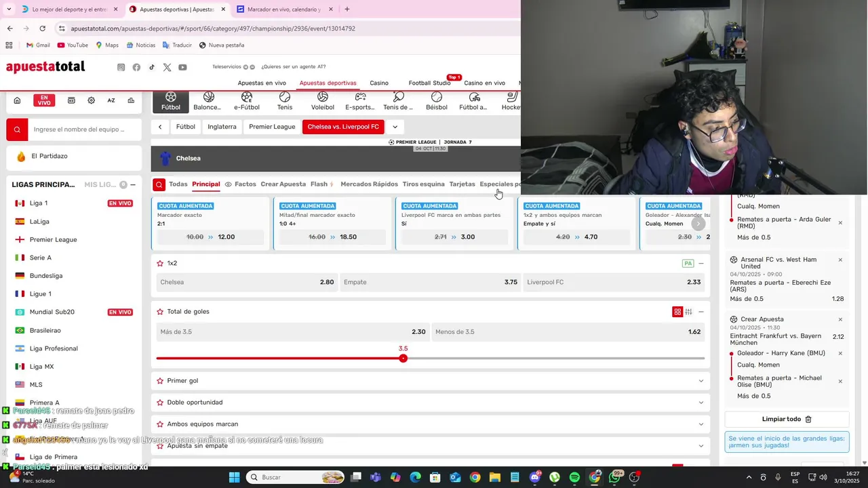Image resolution: width=868 pixels, height=488 pixels.
Task: Favorite the 1x2 market star
Action: coord(160,263)
